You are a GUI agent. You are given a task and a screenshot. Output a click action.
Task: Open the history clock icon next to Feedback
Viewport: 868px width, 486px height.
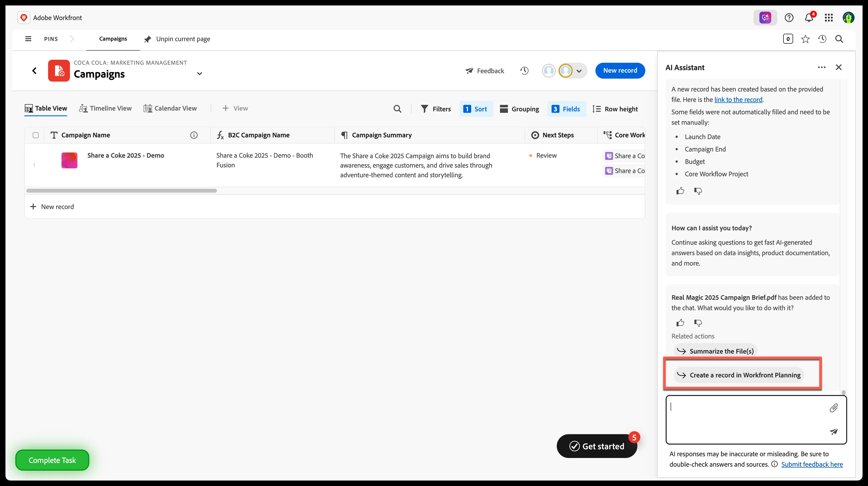click(524, 71)
